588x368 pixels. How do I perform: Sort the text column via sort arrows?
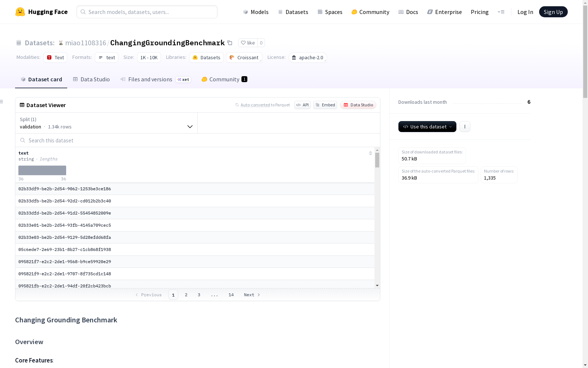[x=370, y=153]
